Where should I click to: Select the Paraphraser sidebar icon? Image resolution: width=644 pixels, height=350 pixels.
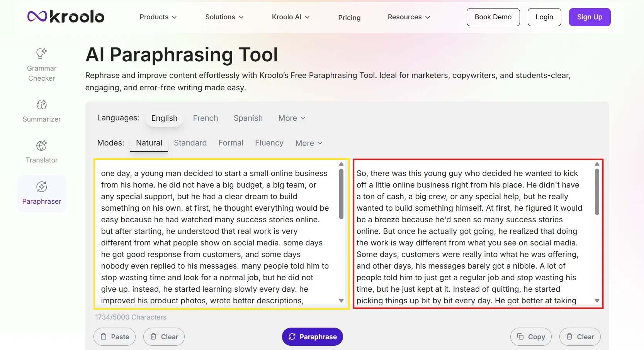click(x=42, y=187)
